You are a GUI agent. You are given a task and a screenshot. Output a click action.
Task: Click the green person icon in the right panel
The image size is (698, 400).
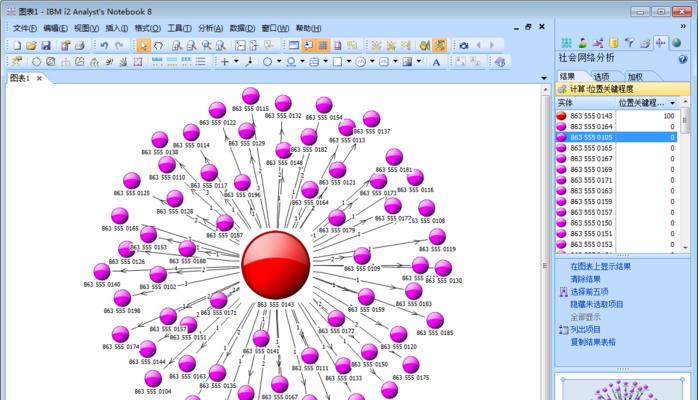tap(582, 43)
